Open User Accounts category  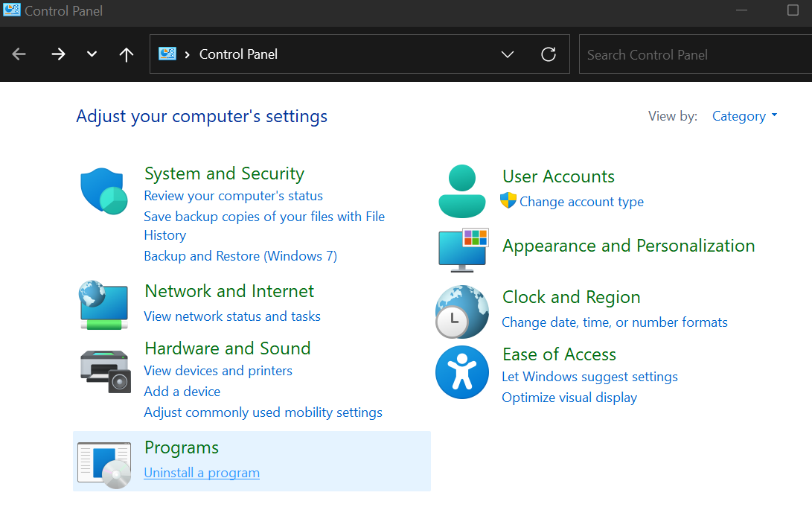point(558,176)
